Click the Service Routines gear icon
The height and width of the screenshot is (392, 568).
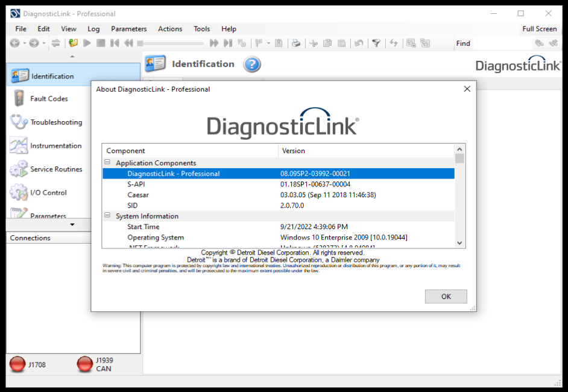19,169
